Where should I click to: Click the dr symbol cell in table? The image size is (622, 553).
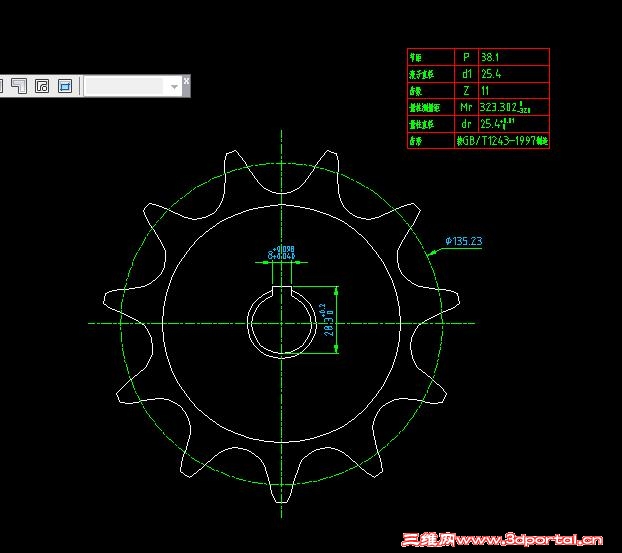[x=466, y=124]
